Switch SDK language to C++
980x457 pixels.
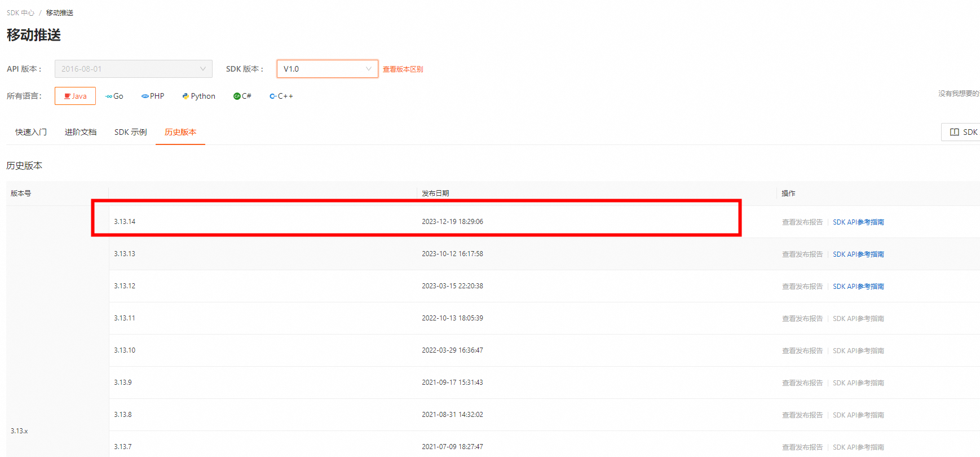pos(281,96)
